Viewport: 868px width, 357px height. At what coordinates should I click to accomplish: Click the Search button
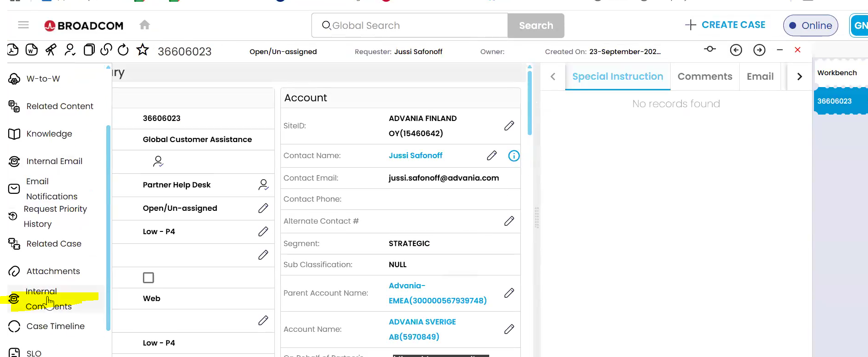536,26
